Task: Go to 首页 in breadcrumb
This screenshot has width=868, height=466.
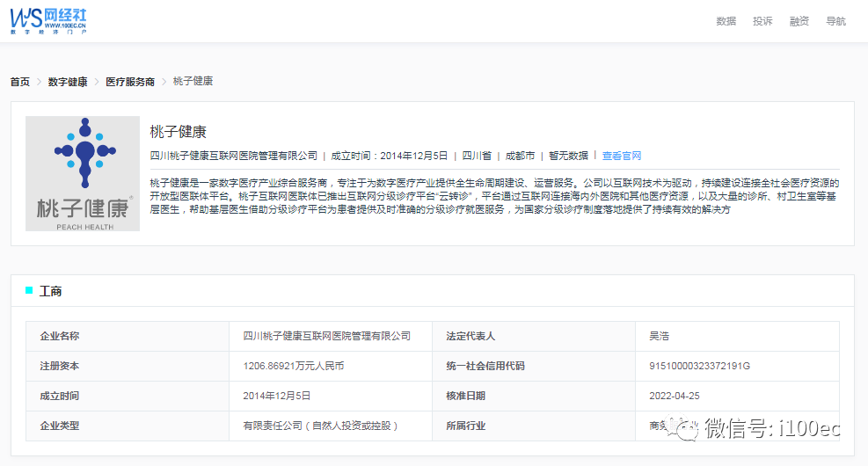Action: click(x=19, y=82)
